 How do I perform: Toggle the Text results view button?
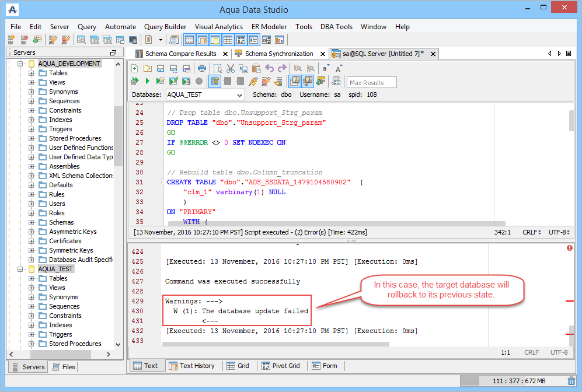145,366
